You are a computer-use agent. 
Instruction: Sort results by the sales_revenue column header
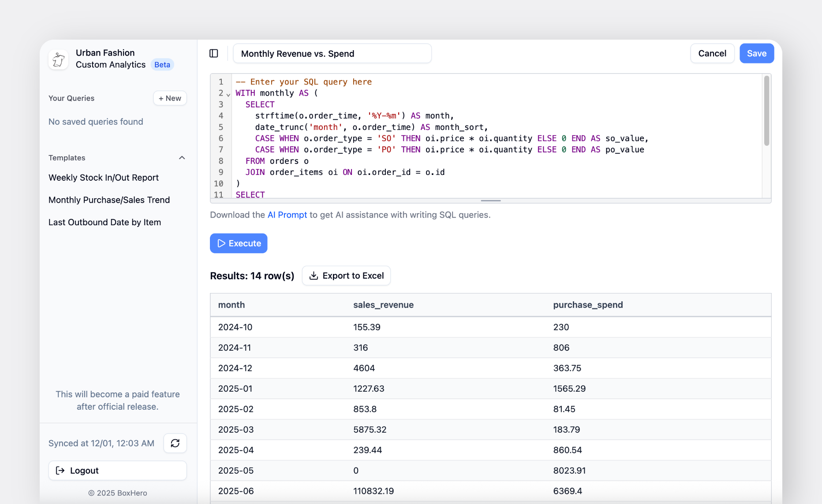coord(383,304)
